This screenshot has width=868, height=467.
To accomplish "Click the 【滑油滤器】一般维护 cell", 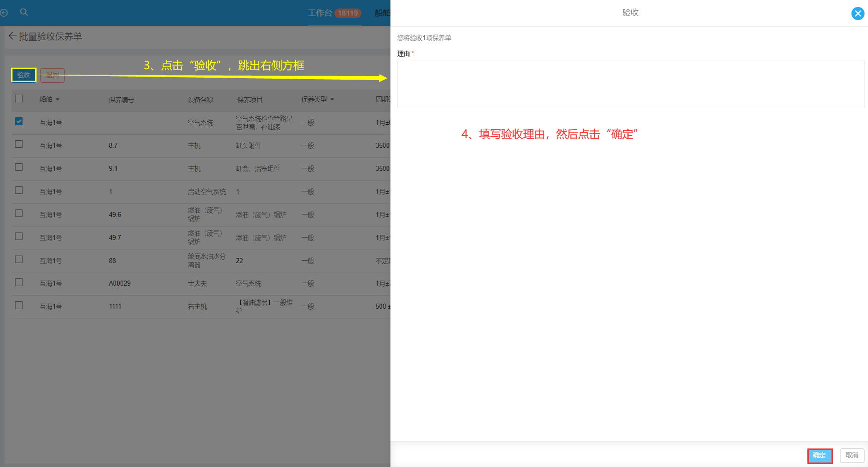I will 264,307.
